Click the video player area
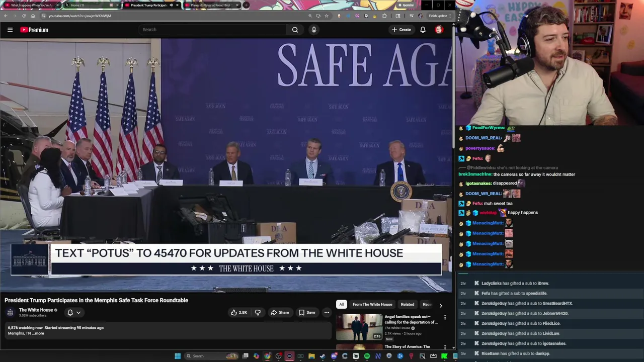The width and height of the screenshot is (644, 362). click(x=226, y=165)
